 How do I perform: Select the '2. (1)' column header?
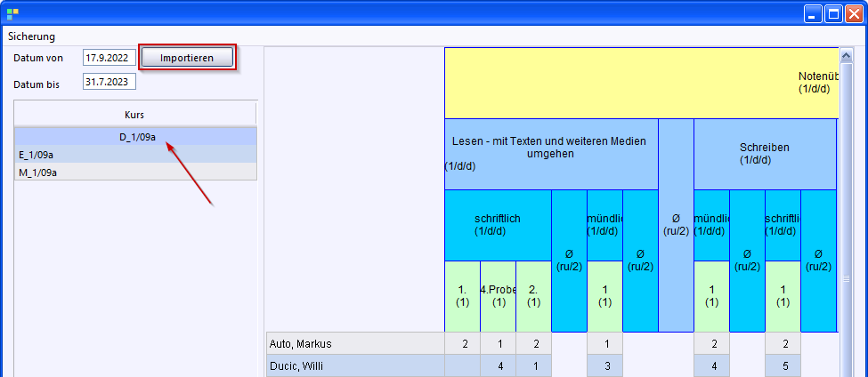(533, 296)
